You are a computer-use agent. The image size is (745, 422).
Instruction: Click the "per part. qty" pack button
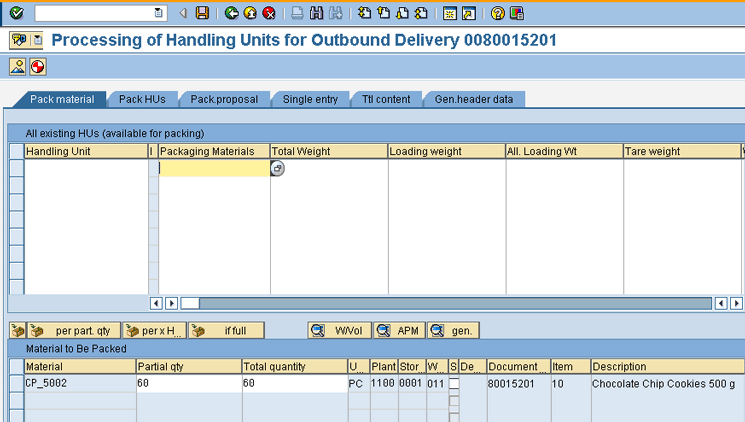point(74,330)
